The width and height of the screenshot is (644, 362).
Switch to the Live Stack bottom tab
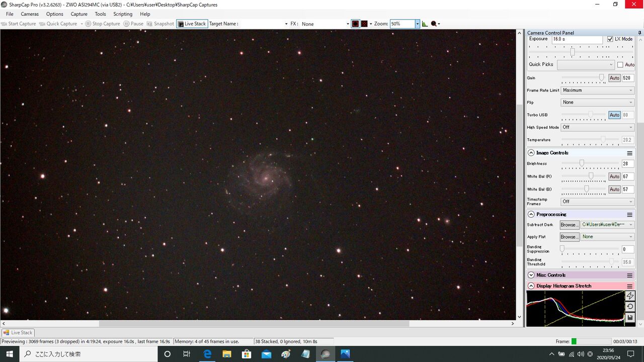click(18, 332)
